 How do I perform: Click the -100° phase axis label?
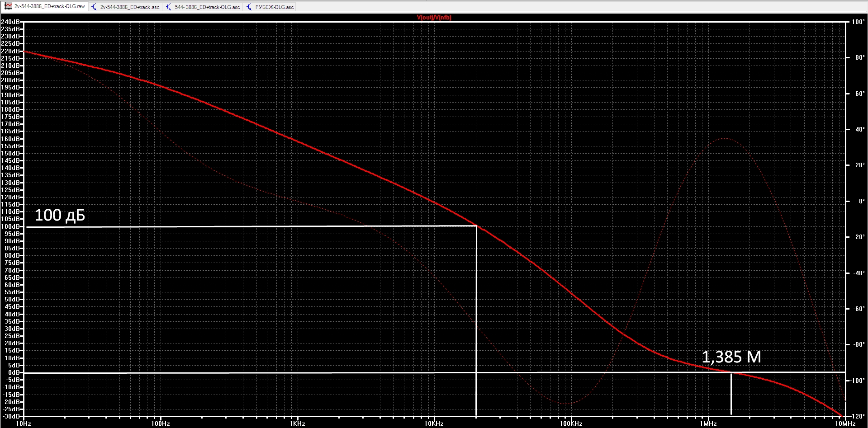857,381
